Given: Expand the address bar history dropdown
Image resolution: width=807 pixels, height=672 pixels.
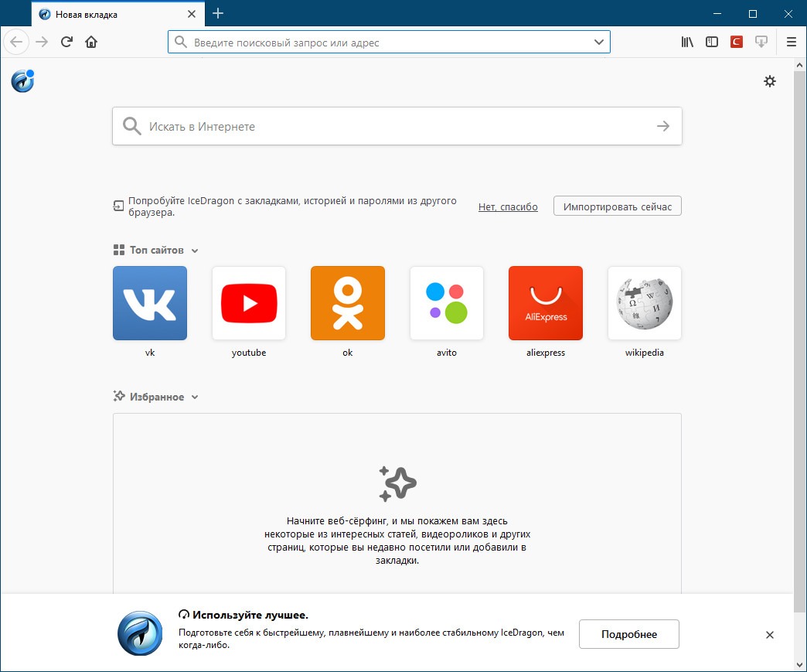Looking at the screenshot, I should click(x=598, y=42).
